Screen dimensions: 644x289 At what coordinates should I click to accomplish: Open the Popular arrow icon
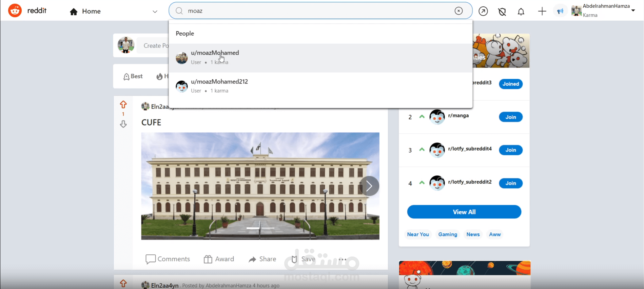[483, 11]
